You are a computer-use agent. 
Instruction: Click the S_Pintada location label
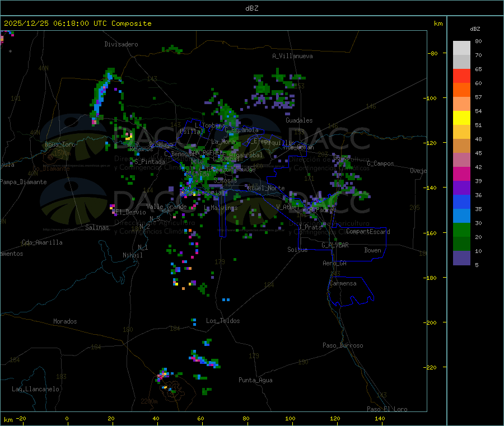[x=150, y=162]
